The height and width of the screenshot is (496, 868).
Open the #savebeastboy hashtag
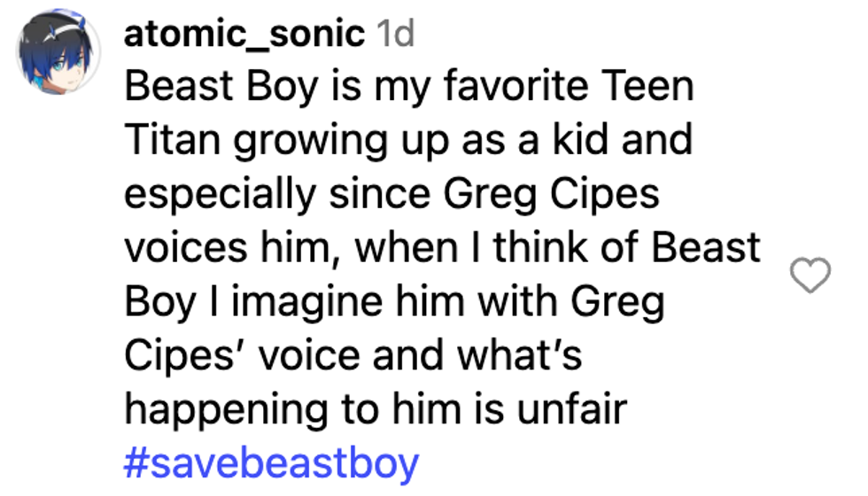(x=271, y=464)
